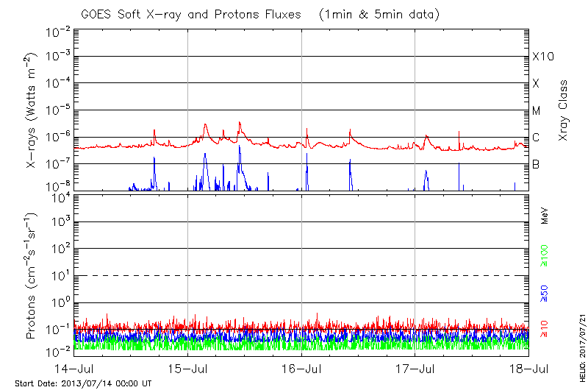Viewport: 588px width, 390px height.
Task: Click the 16-Jul date label on x-axis
Action: (x=301, y=367)
